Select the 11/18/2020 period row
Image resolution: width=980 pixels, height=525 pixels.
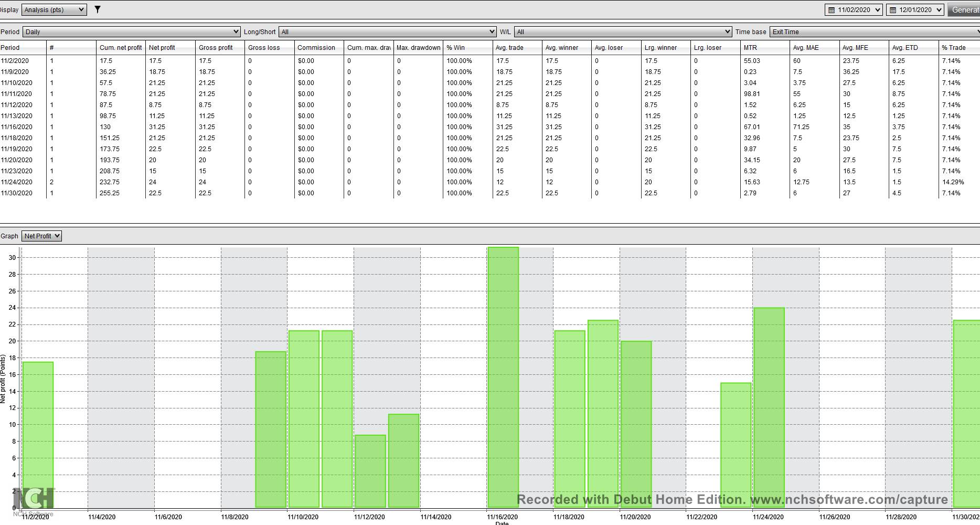[490, 138]
